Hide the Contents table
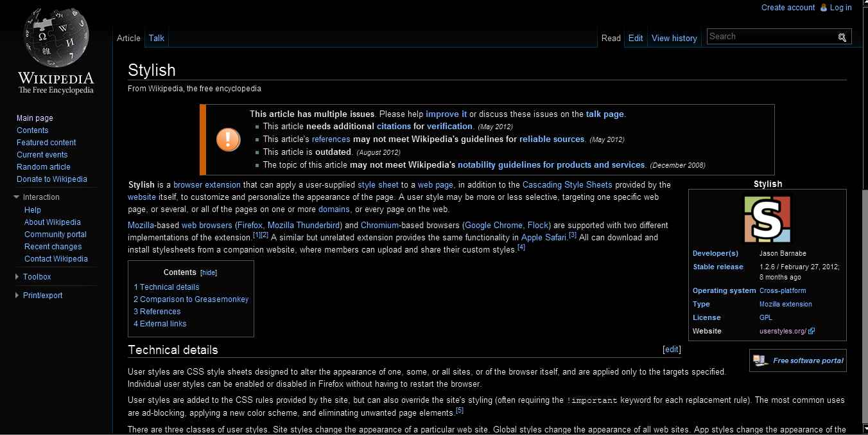Viewport: 868px width, 435px height. (209, 273)
